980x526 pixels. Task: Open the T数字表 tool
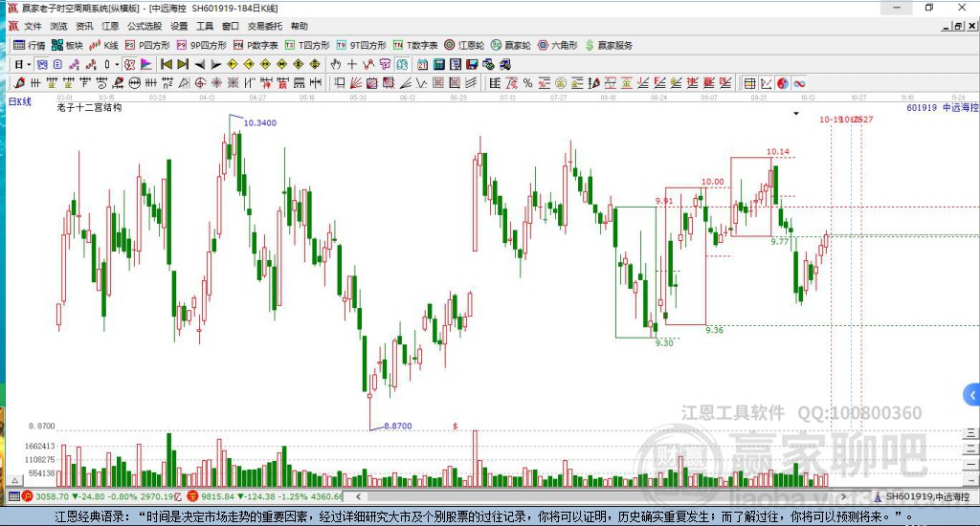[x=415, y=45]
